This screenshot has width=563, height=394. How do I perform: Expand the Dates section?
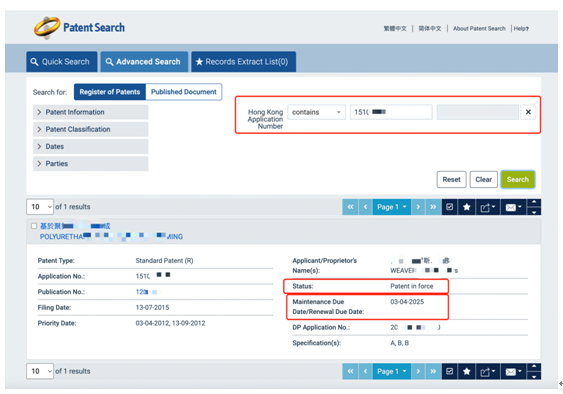click(x=90, y=147)
